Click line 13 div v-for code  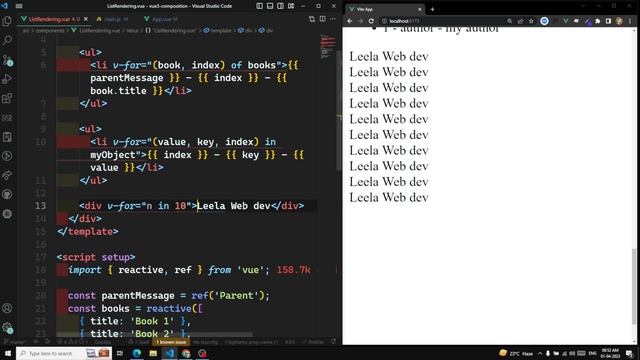coord(191,206)
